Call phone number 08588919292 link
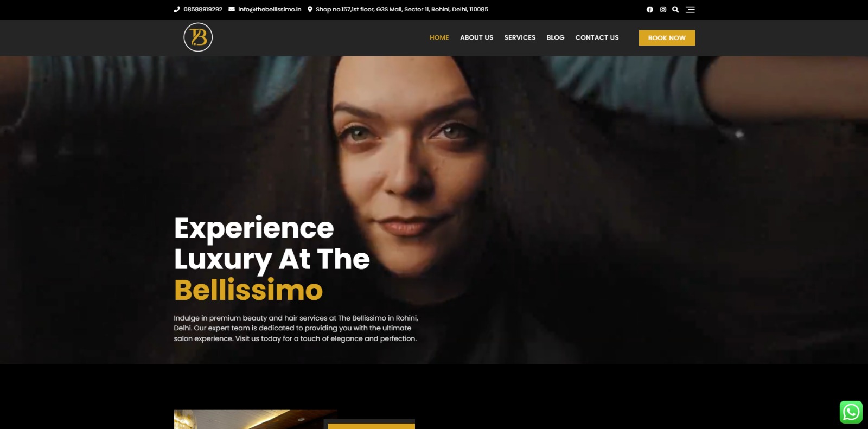 tap(203, 9)
